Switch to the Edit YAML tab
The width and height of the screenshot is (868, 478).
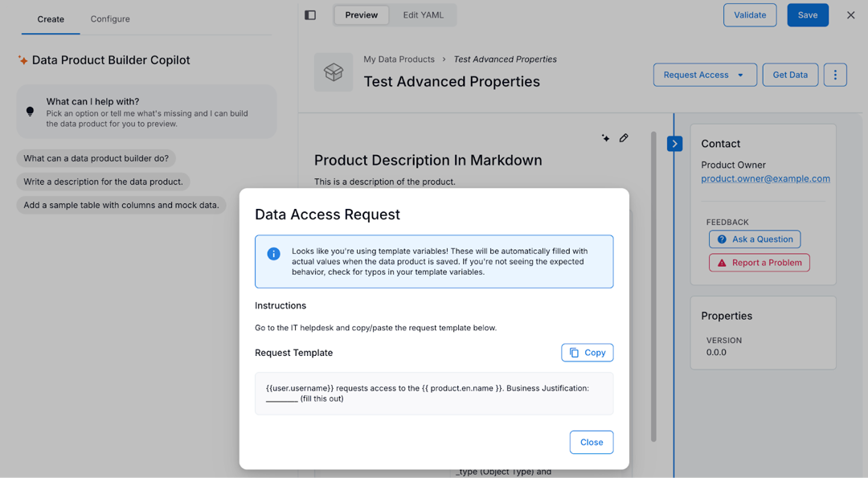(424, 14)
